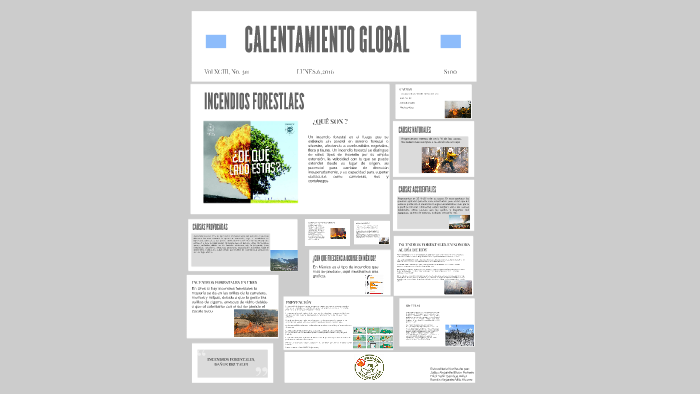Image resolution: width=700 pixels, height=394 pixels.
Task: Click the '¿QUÉ SON ?' subheading
Action: coord(330,121)
